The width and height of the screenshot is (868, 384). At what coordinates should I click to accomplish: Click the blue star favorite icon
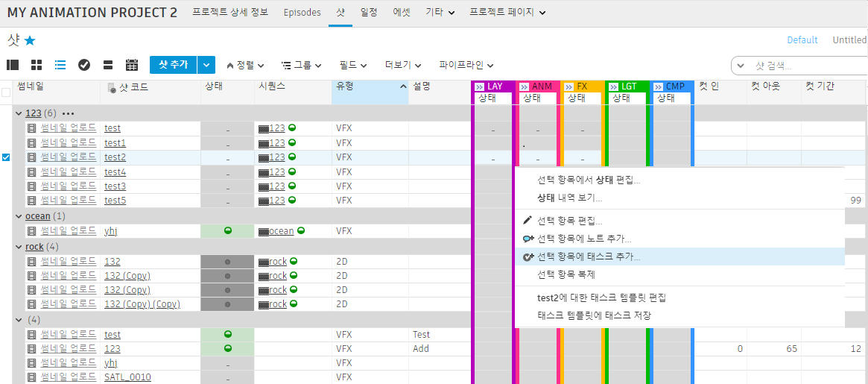[x=30, y=40]
